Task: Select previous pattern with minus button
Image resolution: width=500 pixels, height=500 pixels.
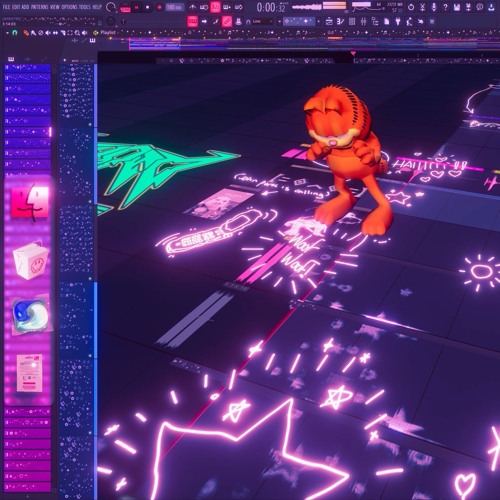Action: (280, 22)
